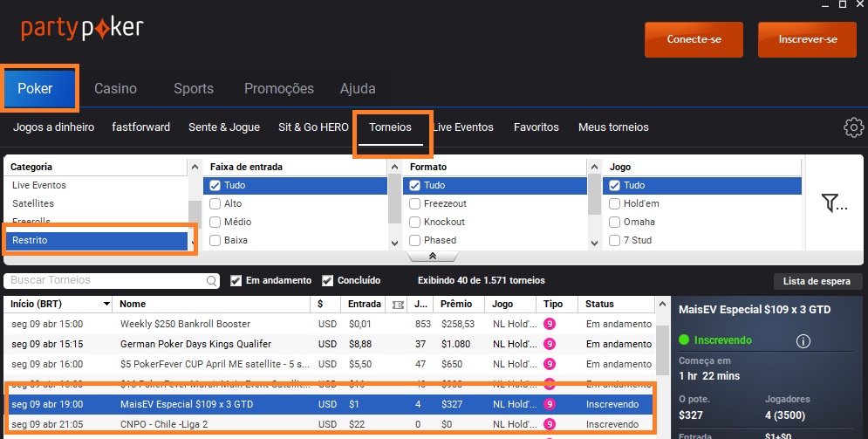The width and height of the screenshot is (868, 439).
Task: Open Sit & Go HERO section
Action: (x=313, y=127)
